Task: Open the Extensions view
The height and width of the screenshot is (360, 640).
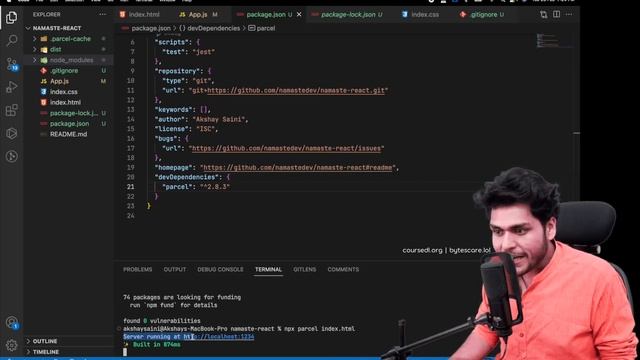Action: point(11,110)
